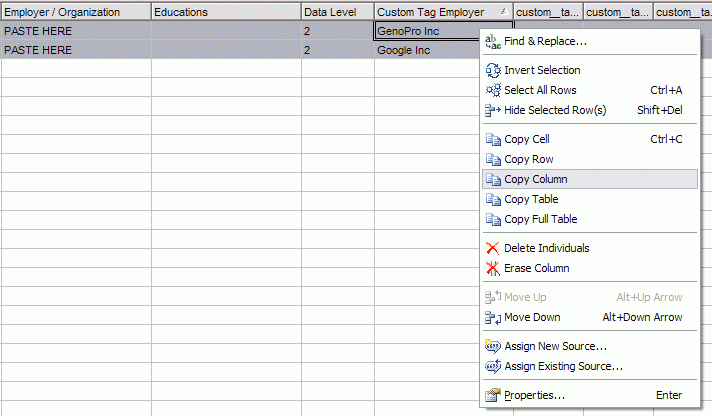Select Copy Row menu entry
The image size is (712, 416).
click(528, 159)
